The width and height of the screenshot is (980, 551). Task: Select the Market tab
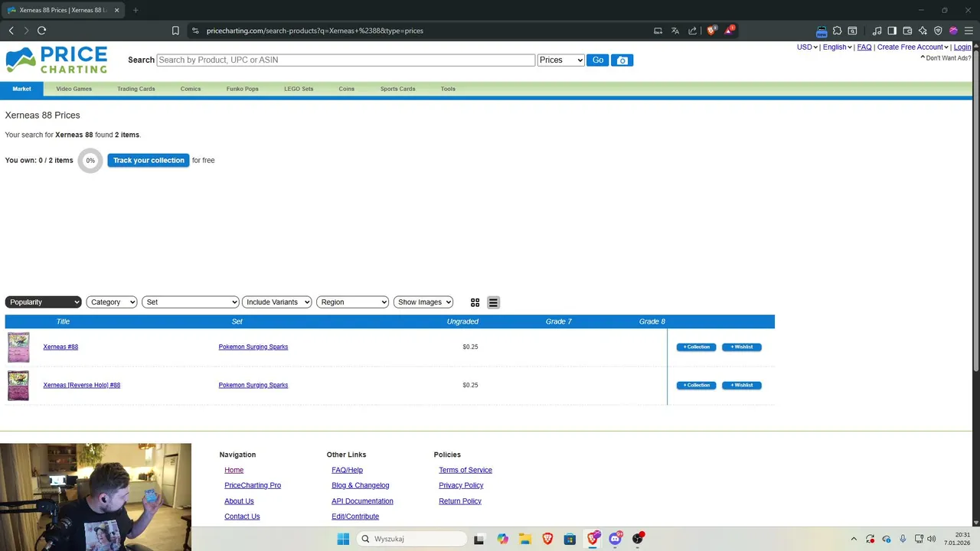coord(21,89)
